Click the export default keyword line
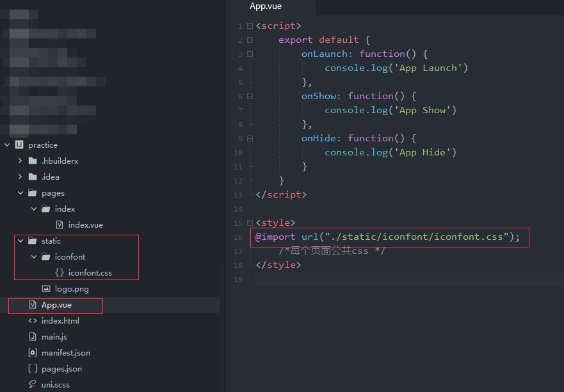Image resolution: width=564 pixels, height=392 pixels. pos(324,40)
